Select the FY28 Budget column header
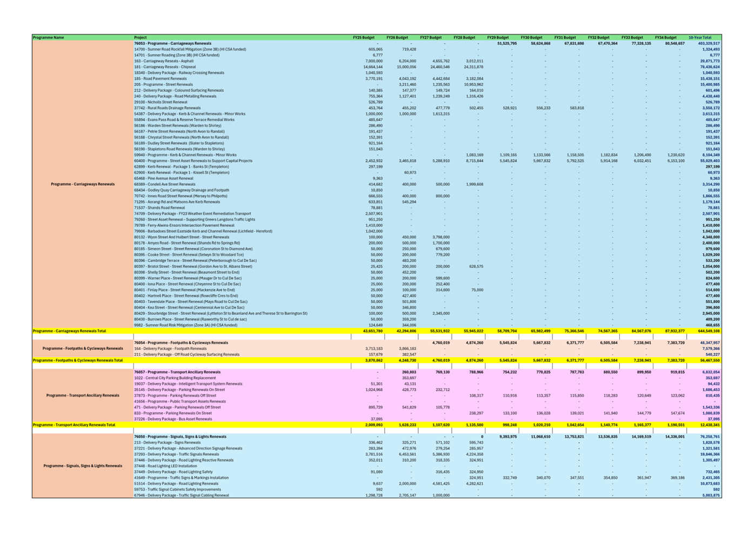 point(464,38)
